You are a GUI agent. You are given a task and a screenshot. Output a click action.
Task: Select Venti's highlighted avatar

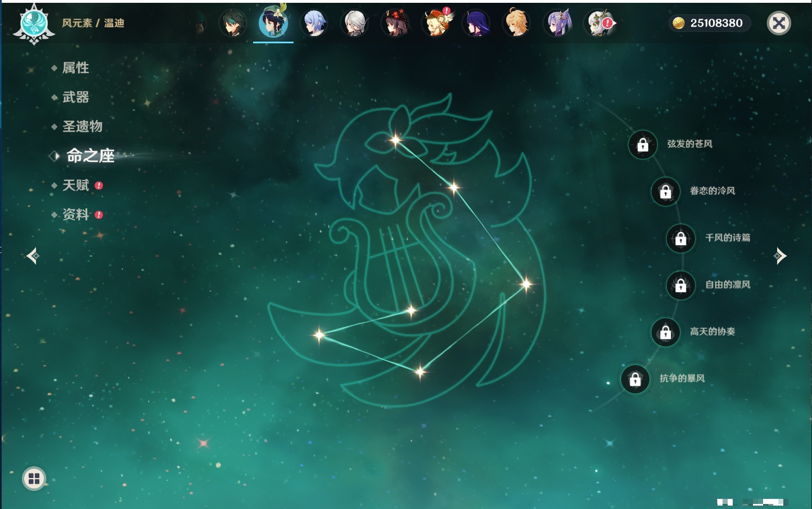273,22
